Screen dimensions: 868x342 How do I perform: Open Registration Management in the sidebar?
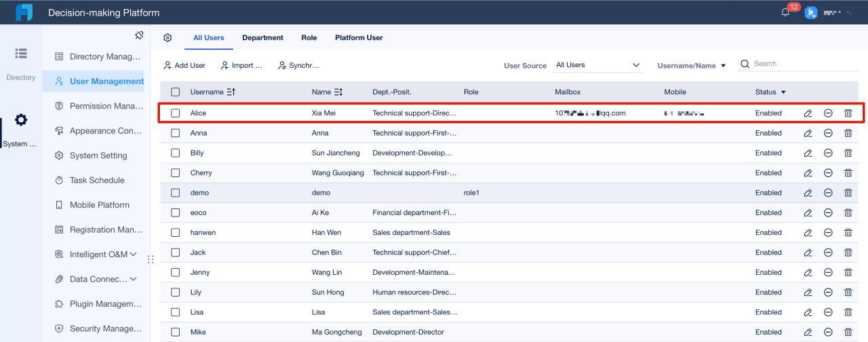tap(94, 229)
